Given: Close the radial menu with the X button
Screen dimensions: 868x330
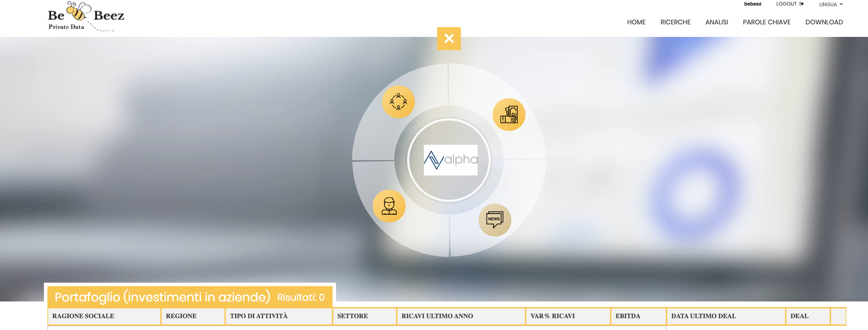Looking at the screenshot, I should 449,39.
